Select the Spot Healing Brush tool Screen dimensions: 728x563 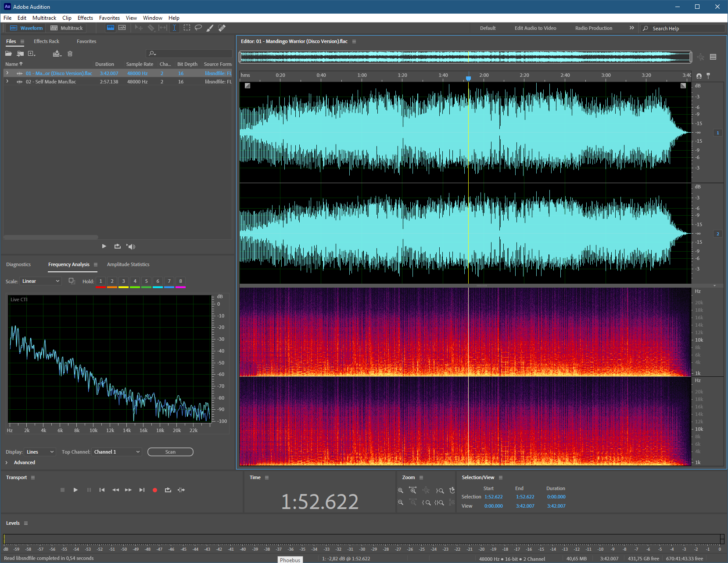click(222, 28)
